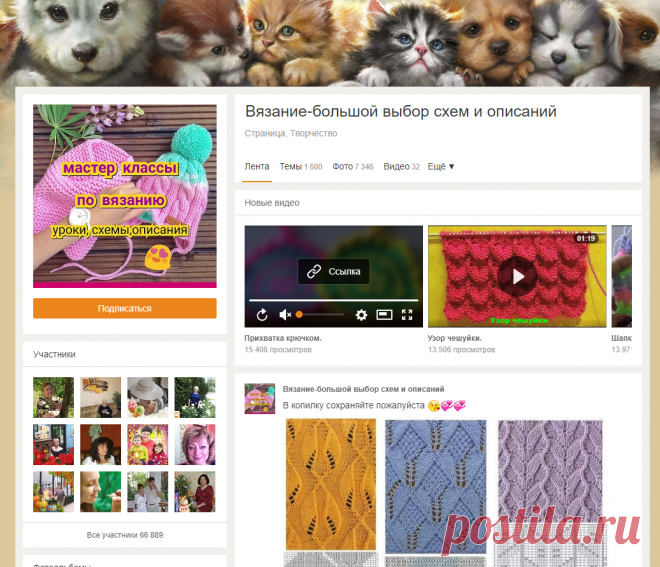This screenshot has width=660, height=567.
Task: Play the Узор чешуйки video
Action: pyautogui.click(x=517, y=277)
